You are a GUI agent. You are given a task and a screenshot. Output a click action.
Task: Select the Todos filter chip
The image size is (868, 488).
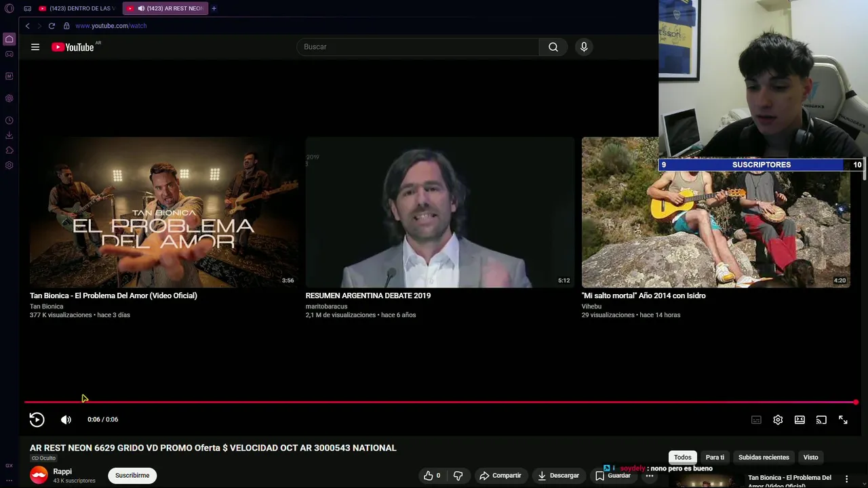pyautogui.click(x=683, y=457)
